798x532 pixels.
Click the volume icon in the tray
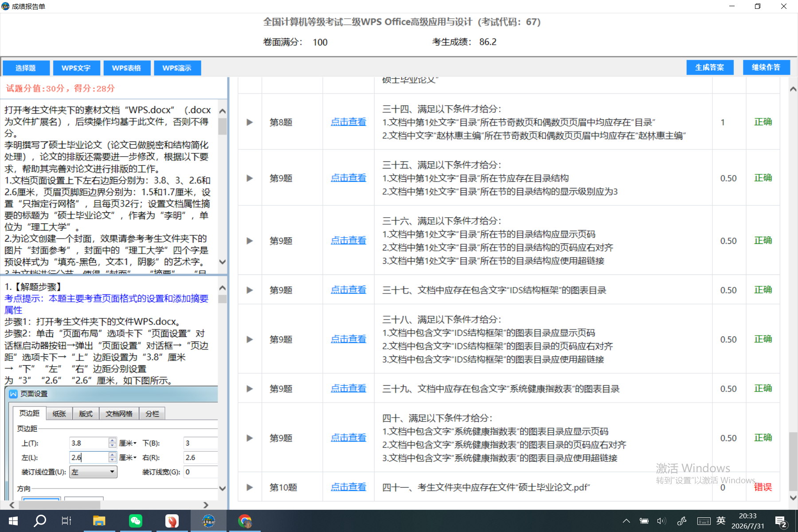(661, 521)
